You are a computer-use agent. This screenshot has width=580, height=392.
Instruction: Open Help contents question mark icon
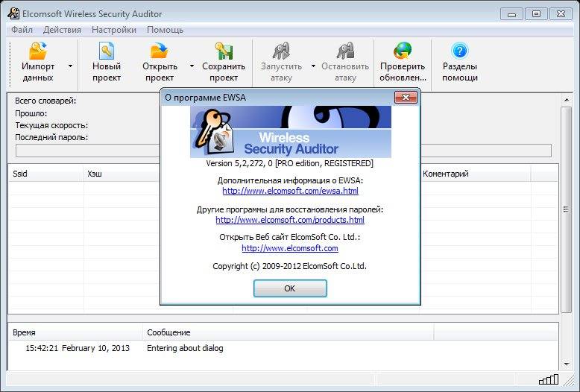point(460,51)
